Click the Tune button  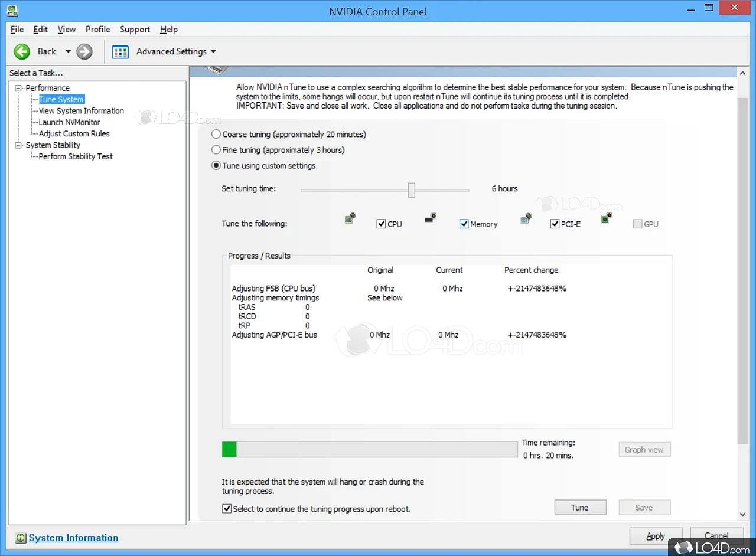point(579,508)
